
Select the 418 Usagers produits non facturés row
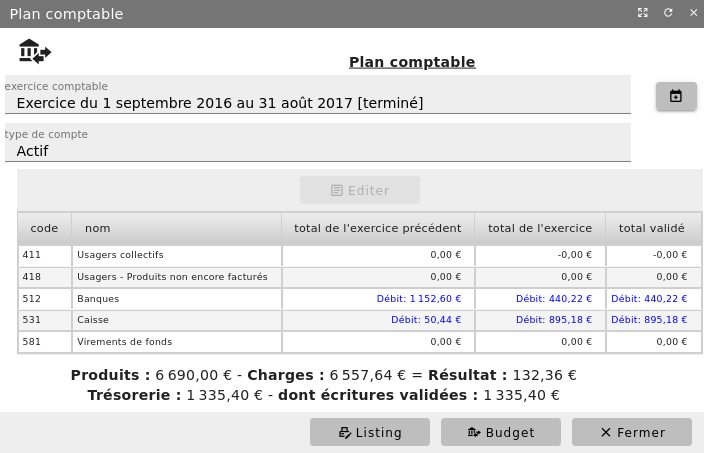176,277
